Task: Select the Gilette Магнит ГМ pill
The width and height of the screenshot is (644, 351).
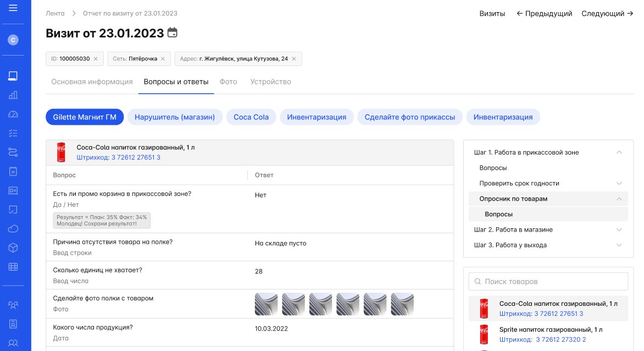Action: point(85,117)
